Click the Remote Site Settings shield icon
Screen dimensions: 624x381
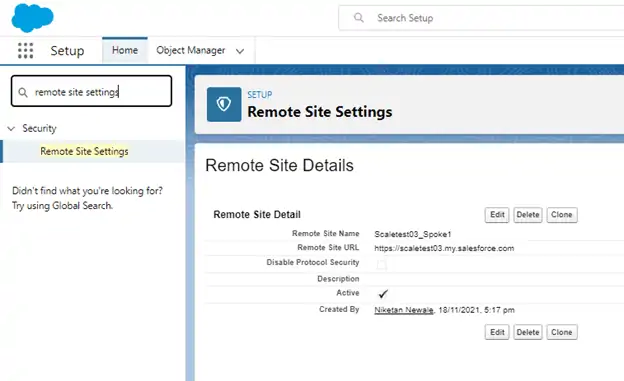(x=224, y=104)
